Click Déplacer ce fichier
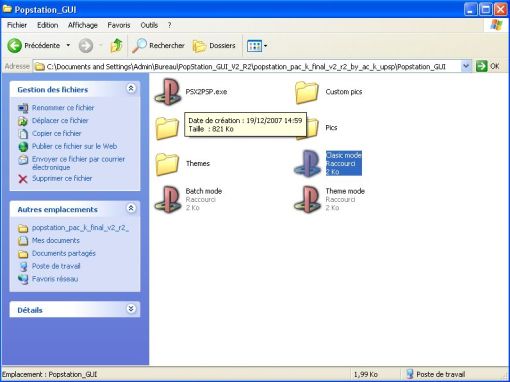 click(x=60, y=121)
